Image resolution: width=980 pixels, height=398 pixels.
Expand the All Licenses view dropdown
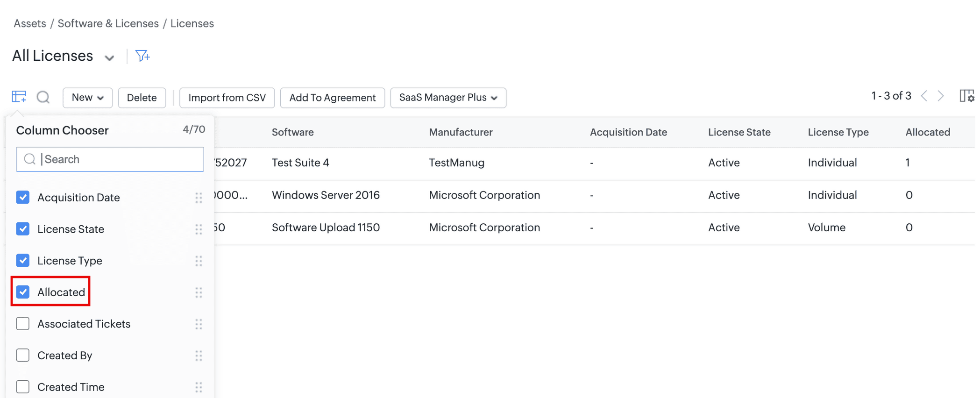pos(109,58)
